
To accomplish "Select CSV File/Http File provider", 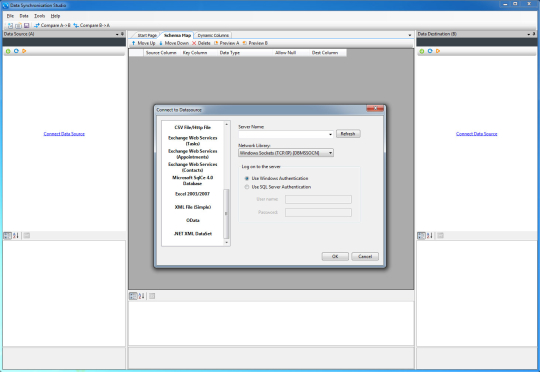I will [x=193, y=127].
